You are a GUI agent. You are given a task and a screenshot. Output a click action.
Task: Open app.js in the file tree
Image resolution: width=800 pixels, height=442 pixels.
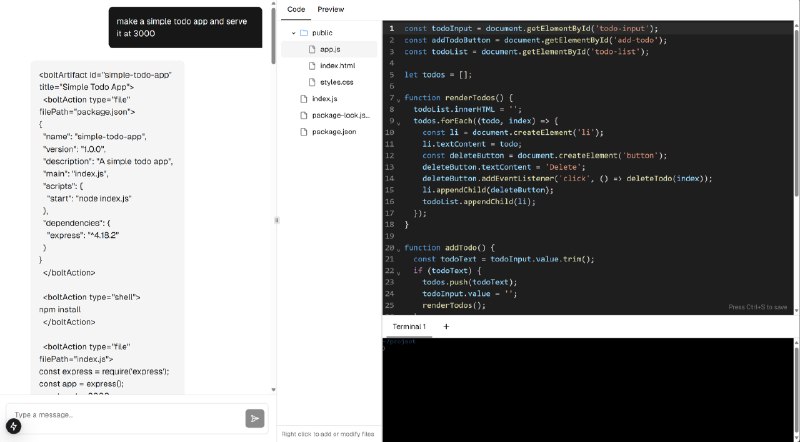(x=330, y=49)
